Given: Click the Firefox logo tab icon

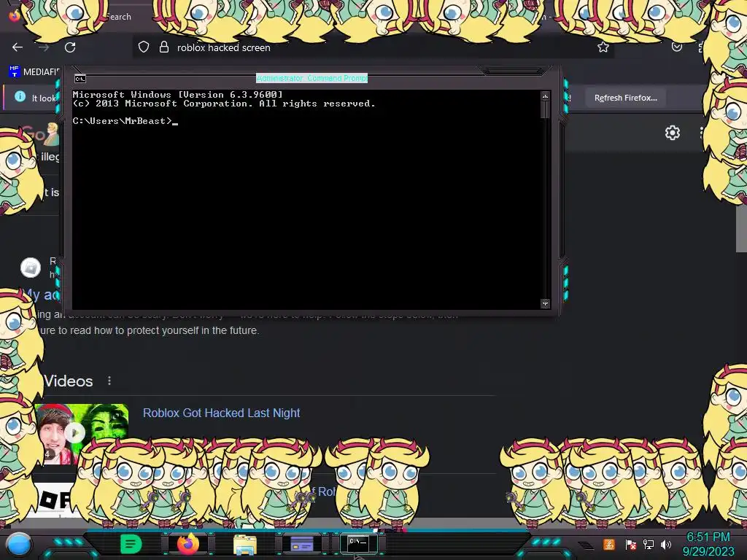Looking at the screenshot, I should (14, 15).
